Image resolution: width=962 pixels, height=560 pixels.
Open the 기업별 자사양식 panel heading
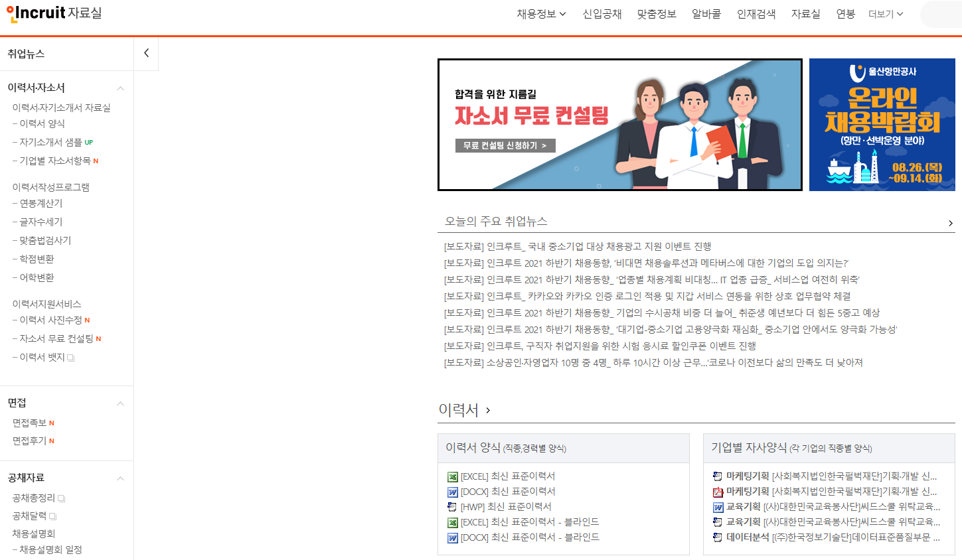point(791,448)
